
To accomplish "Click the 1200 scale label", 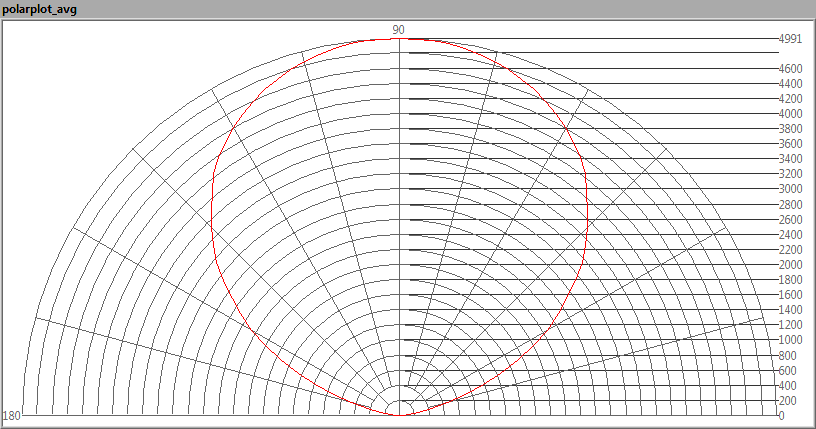I will pyautogui.click(x=790, y=325).
